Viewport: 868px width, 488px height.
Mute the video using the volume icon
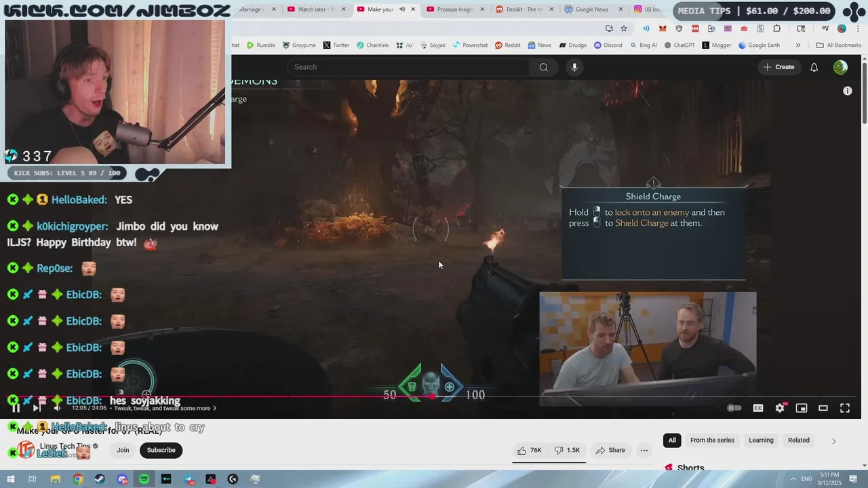point(57,407)
